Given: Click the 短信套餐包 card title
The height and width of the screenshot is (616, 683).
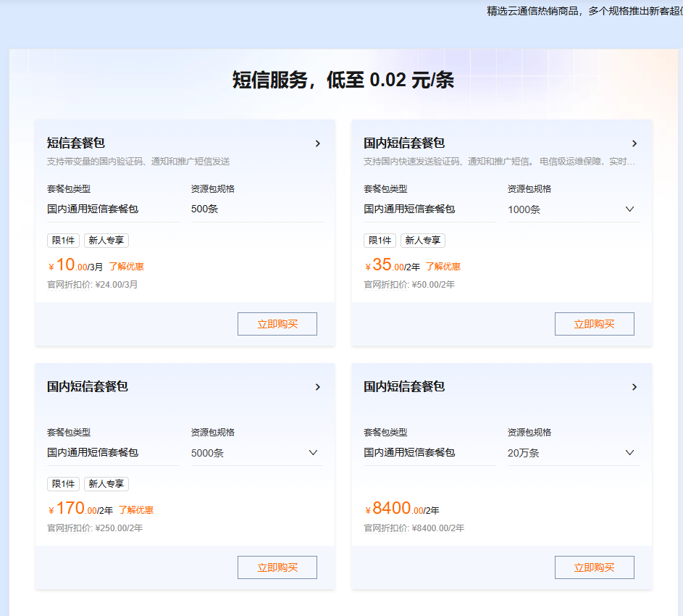Looking at the screenshot, I should pos(76,143).
